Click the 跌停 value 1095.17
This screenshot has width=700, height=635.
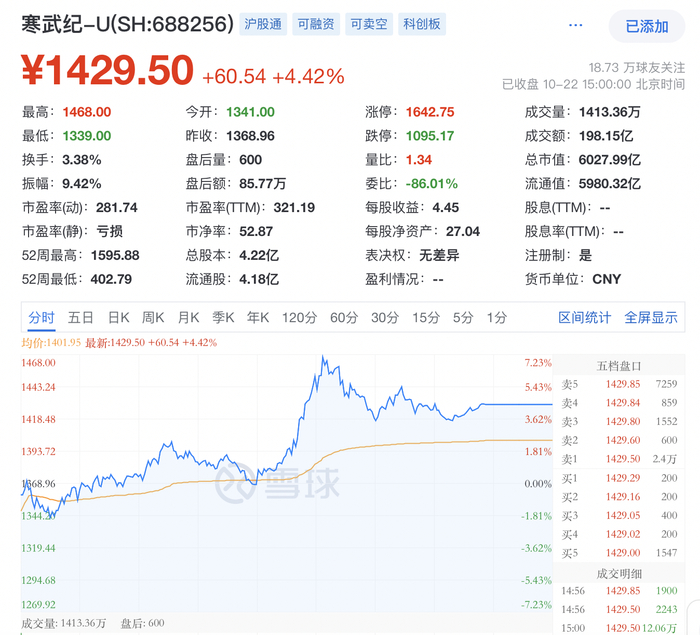[x=430, y=136]
